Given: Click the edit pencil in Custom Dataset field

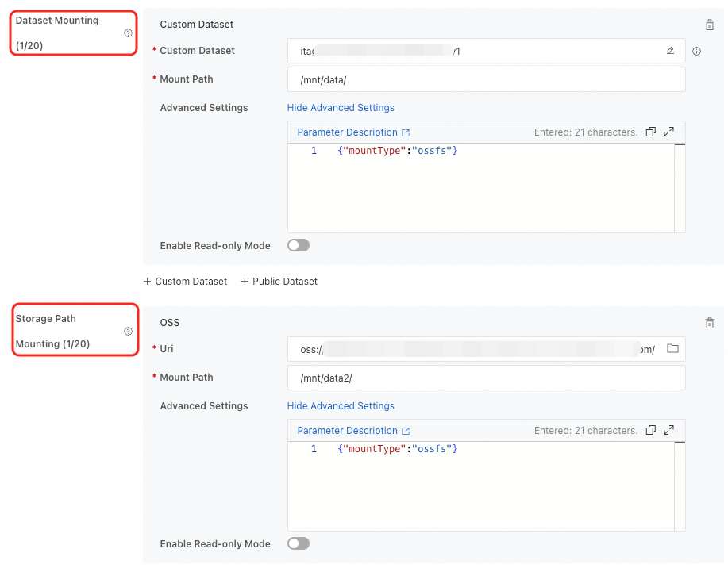Looking at the screenshot, I should pyautogui.click(x=670, y=51).
